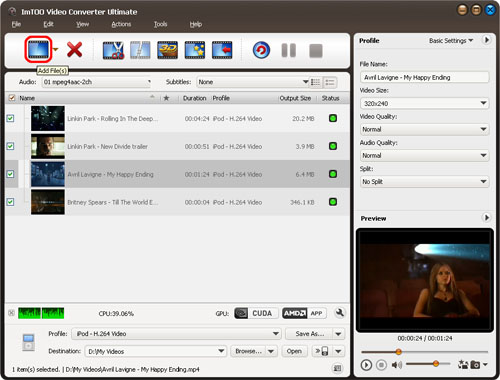The height and width of the screenshot is (380, 500).
Task: Click the Add File(s) filmstrip icon
Action: point(38,49)
